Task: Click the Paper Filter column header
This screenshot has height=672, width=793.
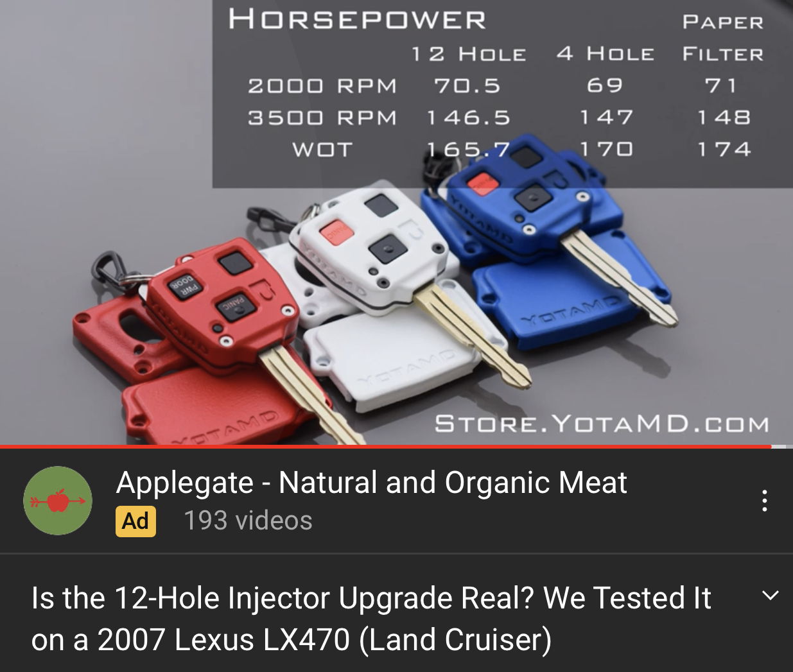Action: coord(723,39)
